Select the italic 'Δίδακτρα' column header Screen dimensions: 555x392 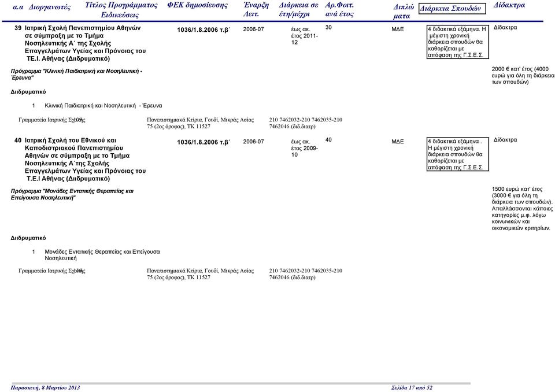tap(509, 5)
